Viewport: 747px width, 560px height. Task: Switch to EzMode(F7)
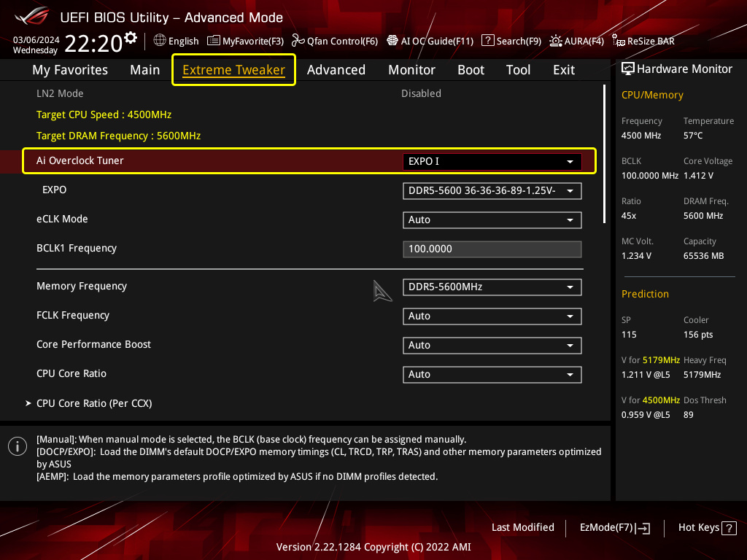point(614,528)
